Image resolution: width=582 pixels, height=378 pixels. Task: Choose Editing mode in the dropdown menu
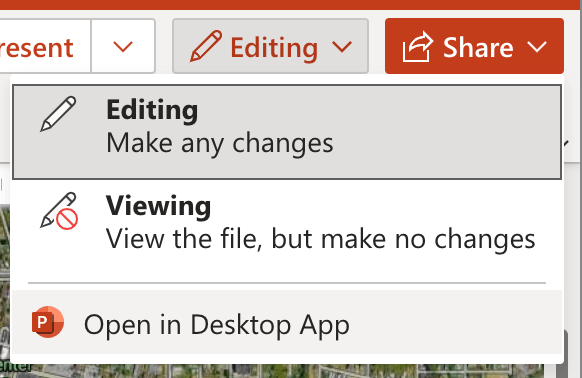(287, 132)
